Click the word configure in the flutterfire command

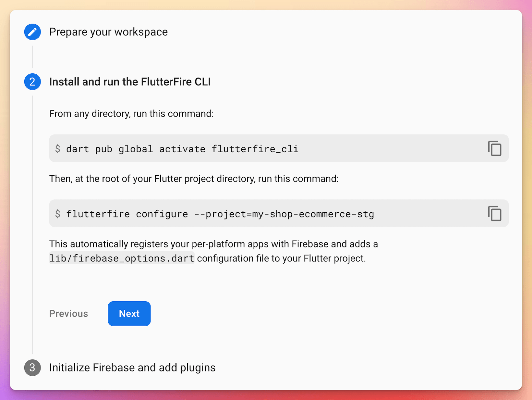click(x=162, y=214)
